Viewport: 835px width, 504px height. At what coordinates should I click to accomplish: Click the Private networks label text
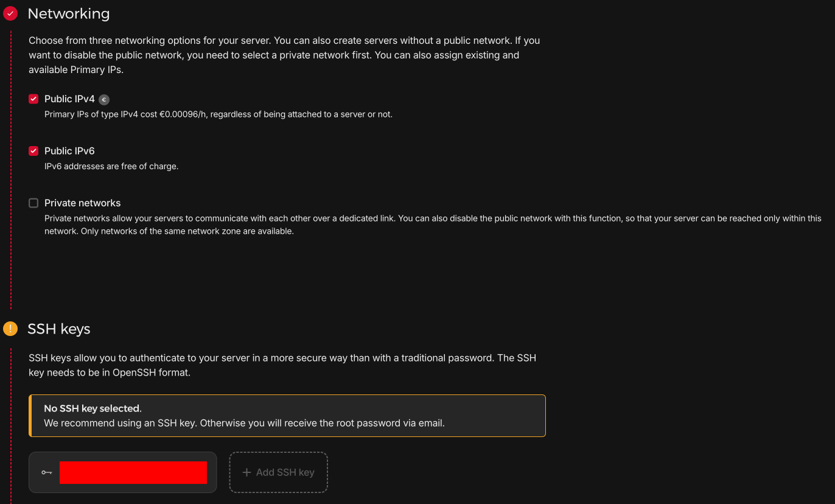[x=83, y=203]
